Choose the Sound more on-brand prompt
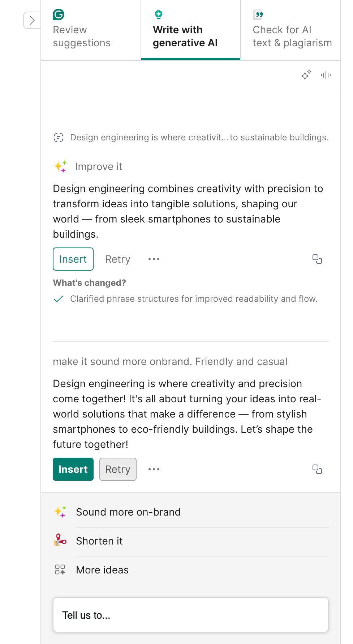This screenshot has width=353, height=644. click(x=128, y=512)
